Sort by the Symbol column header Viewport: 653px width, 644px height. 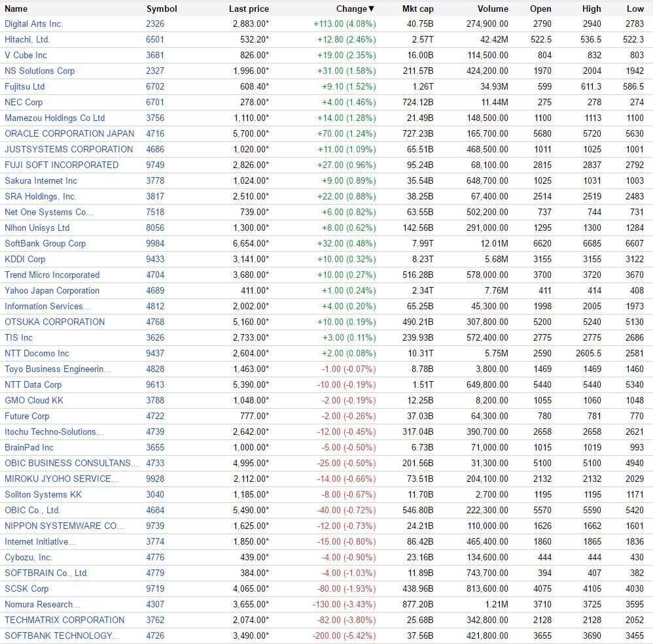[x=162, y=8]
